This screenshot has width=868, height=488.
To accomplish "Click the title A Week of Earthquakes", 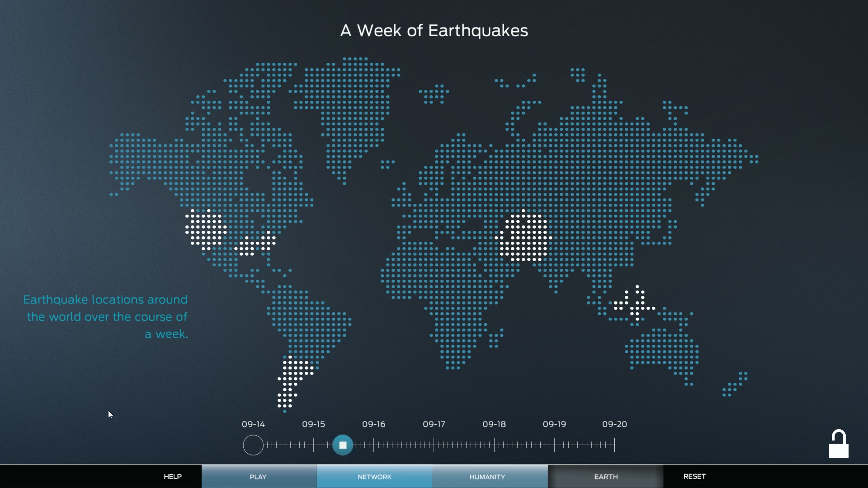I will coord(434,30).
